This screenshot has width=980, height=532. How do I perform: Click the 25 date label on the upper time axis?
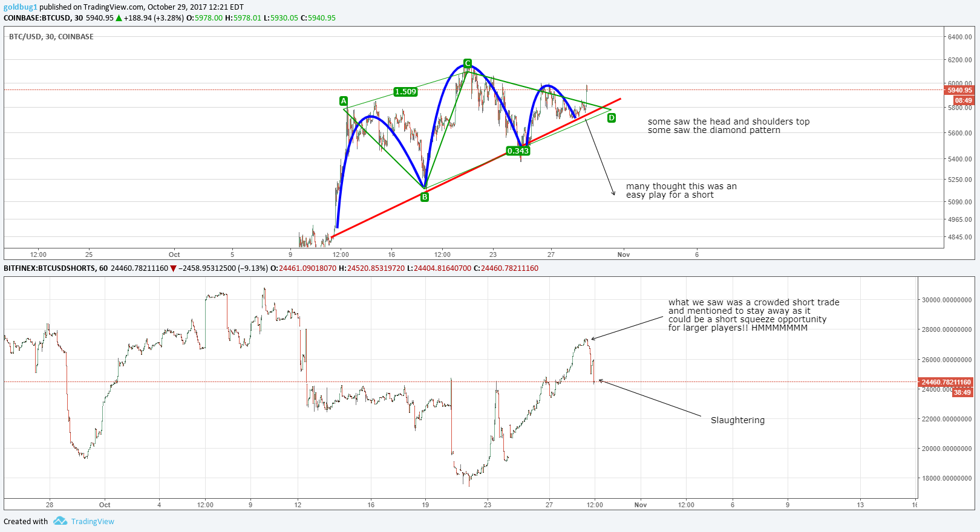[89, 255]
